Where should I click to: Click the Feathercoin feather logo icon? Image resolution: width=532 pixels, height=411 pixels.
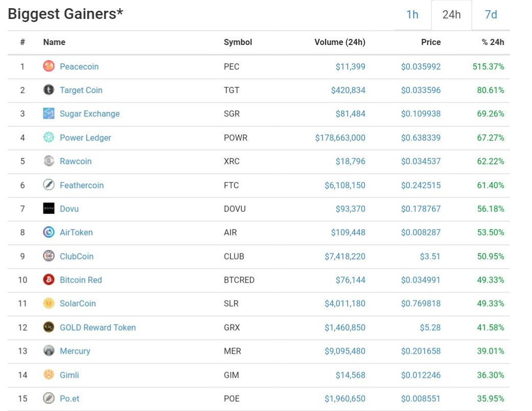49,185
